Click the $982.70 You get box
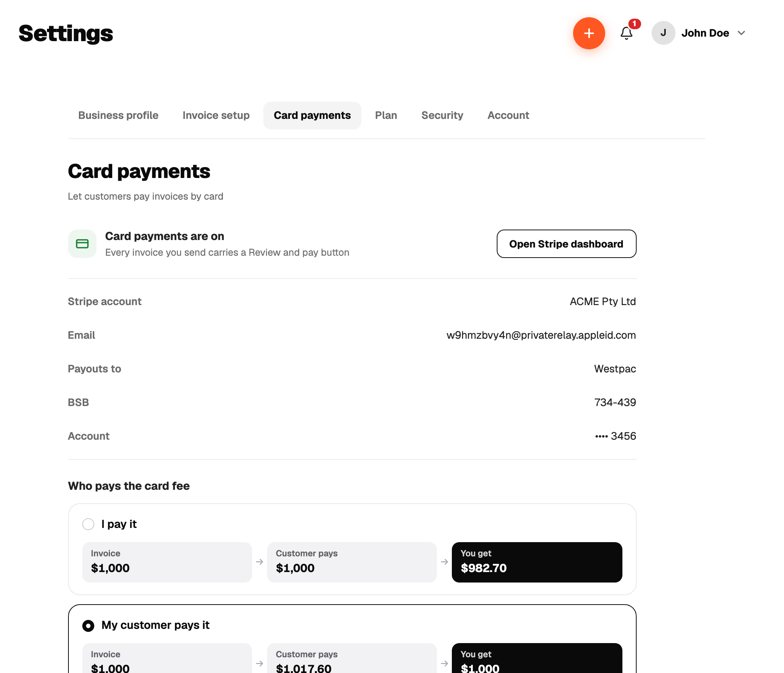Viewport: 784px width, 673px height. click(x=537, y=562)
